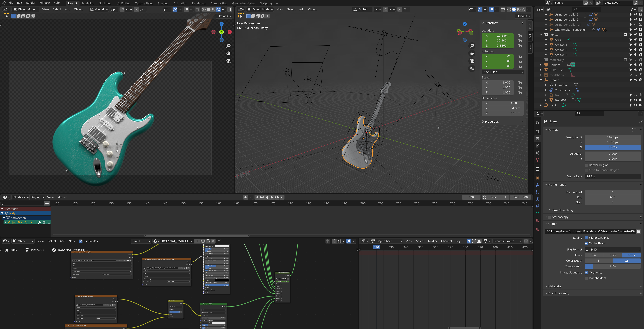Screen dimensions: 644x329
Task: Hide Area.002 light with eye icon
Action: (x=636, y=50)
